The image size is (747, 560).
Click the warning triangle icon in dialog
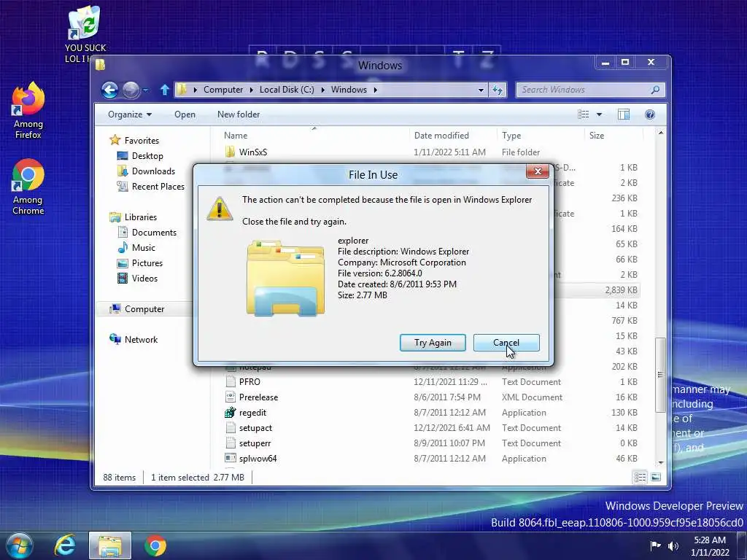(220, 209)
